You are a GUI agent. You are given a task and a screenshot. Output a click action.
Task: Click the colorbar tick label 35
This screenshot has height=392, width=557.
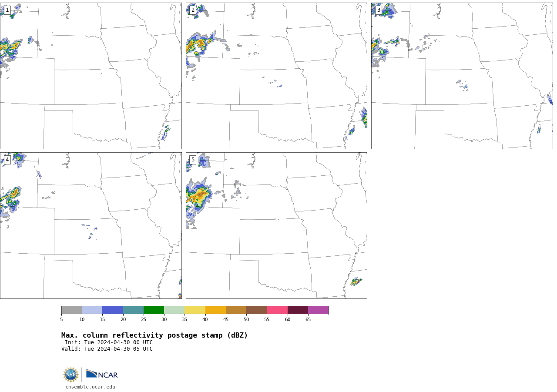185,320
